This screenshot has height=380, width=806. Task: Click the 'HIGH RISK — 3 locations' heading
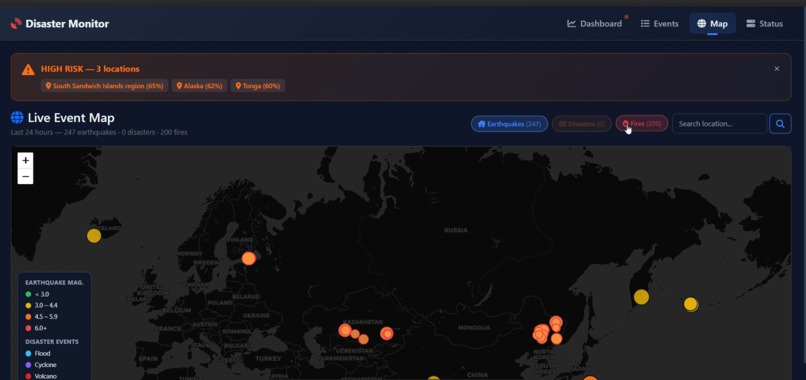(90, 69)
